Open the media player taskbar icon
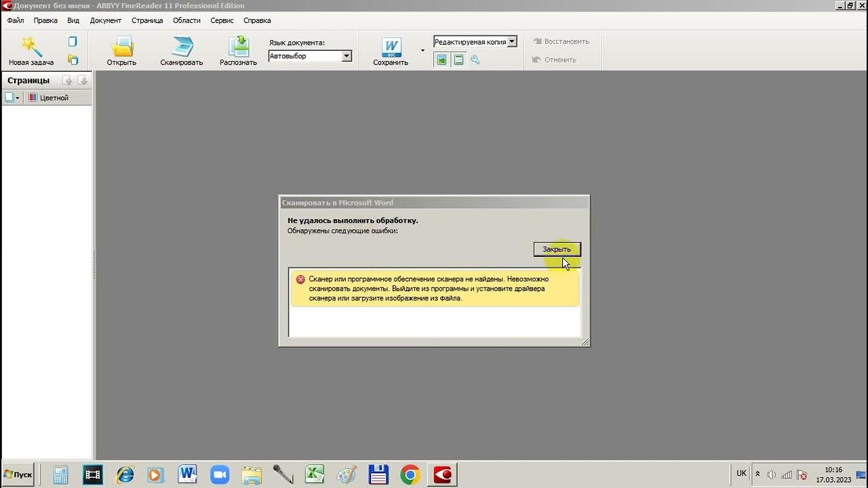Image resolution: width=868 pixels, height=488 pixels. coord(155,474)
